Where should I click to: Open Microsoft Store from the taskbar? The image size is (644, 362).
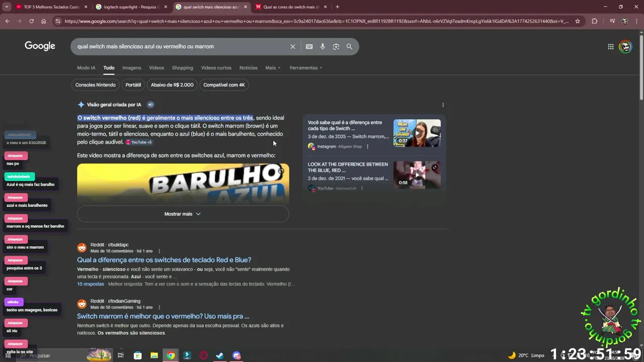coord(137,355)
